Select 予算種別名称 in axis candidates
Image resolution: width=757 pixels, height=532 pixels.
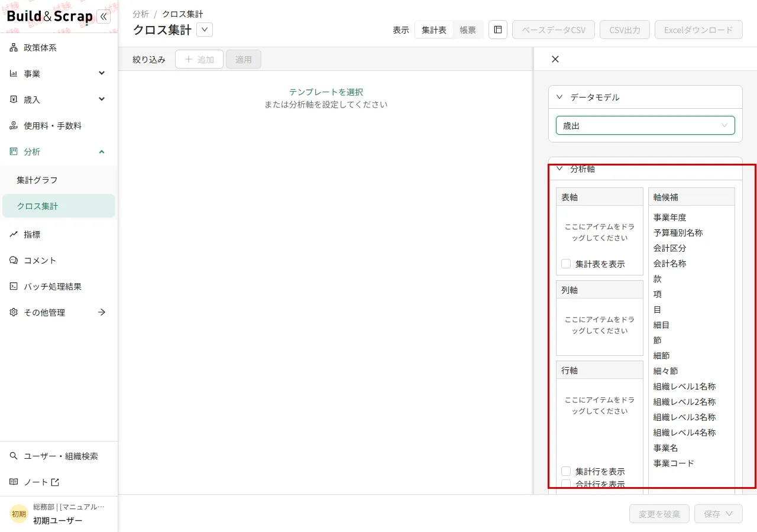click(x=678, y=233)
